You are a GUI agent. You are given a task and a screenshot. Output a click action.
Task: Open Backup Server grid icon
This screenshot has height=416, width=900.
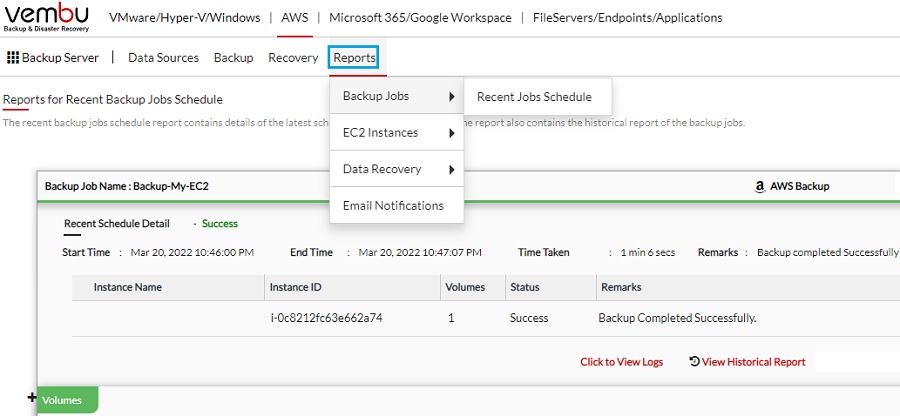coord(13,57)
